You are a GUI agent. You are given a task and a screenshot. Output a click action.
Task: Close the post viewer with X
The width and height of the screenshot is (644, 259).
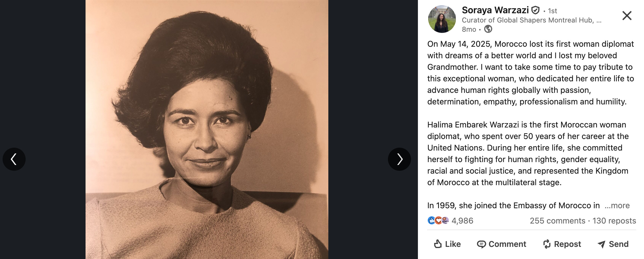click(627, 16)
